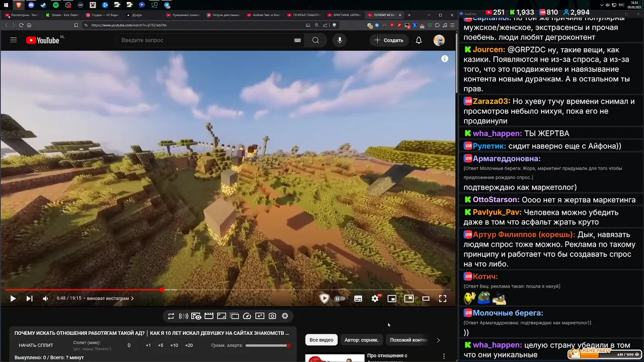Start voice search with microphone icon
This screenshot has width=644, height=362.
[x=340, y=40]
